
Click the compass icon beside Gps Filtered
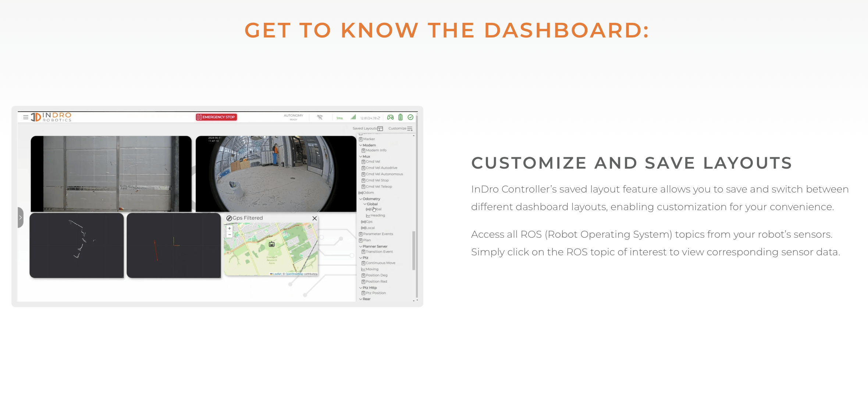click(229, 218)
